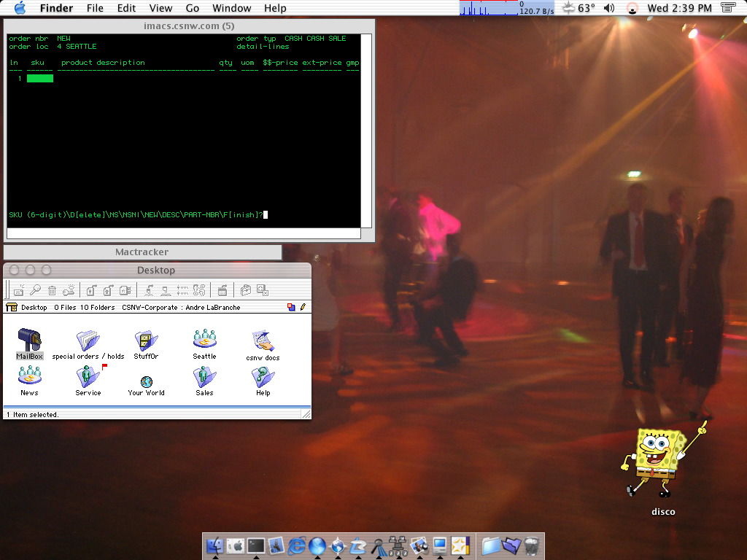
Task: Open the Your World globe icon
Action: pos(146,381)
